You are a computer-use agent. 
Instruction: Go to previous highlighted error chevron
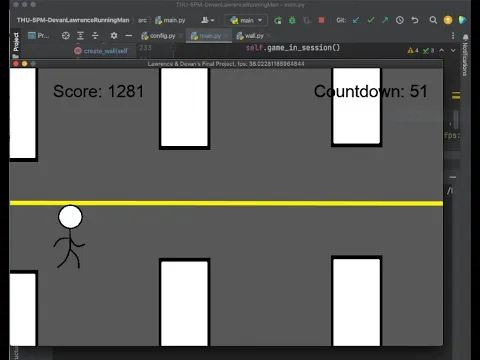tap(442, 50)
